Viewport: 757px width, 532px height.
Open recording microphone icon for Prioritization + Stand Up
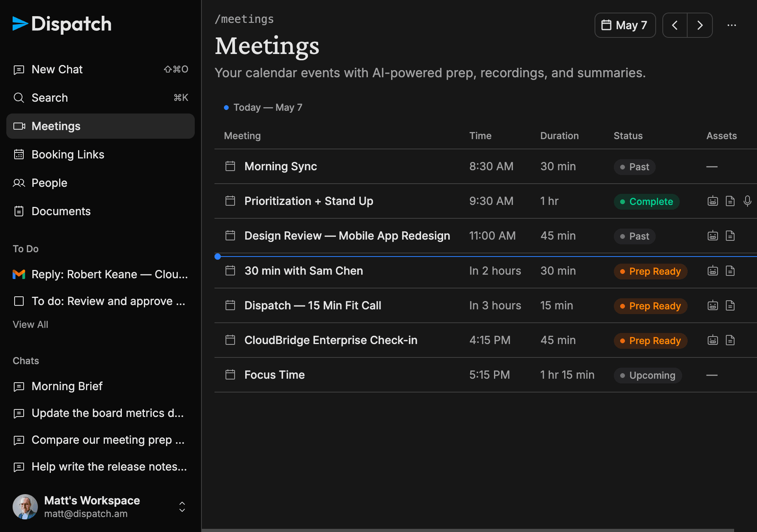pos(747,201)
